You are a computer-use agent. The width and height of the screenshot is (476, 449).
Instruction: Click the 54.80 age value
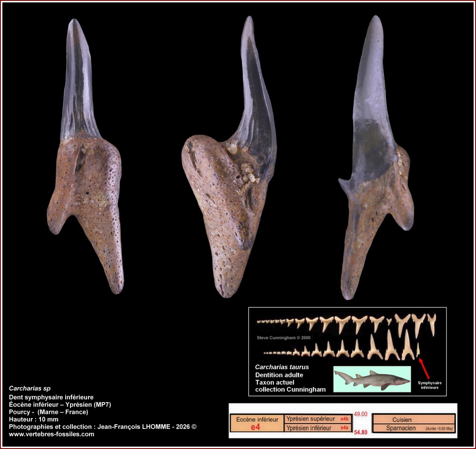[361, 434]
